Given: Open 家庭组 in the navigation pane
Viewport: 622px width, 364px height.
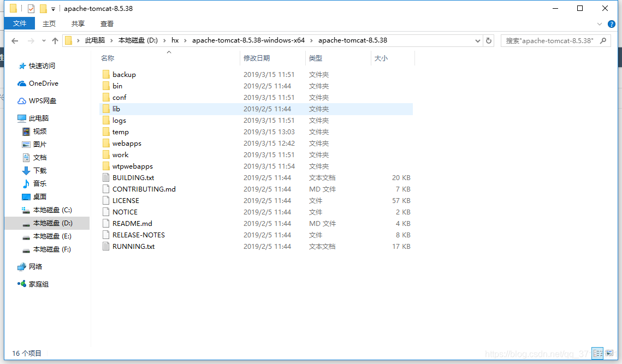Looking at the screenshot, I should coord(38,284).
